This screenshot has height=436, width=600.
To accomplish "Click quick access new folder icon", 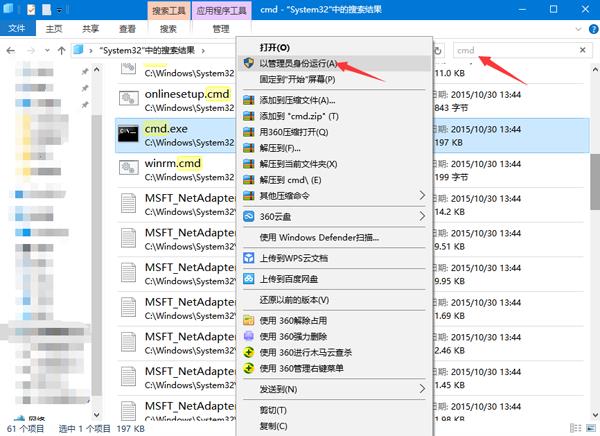I will [47, 10].
